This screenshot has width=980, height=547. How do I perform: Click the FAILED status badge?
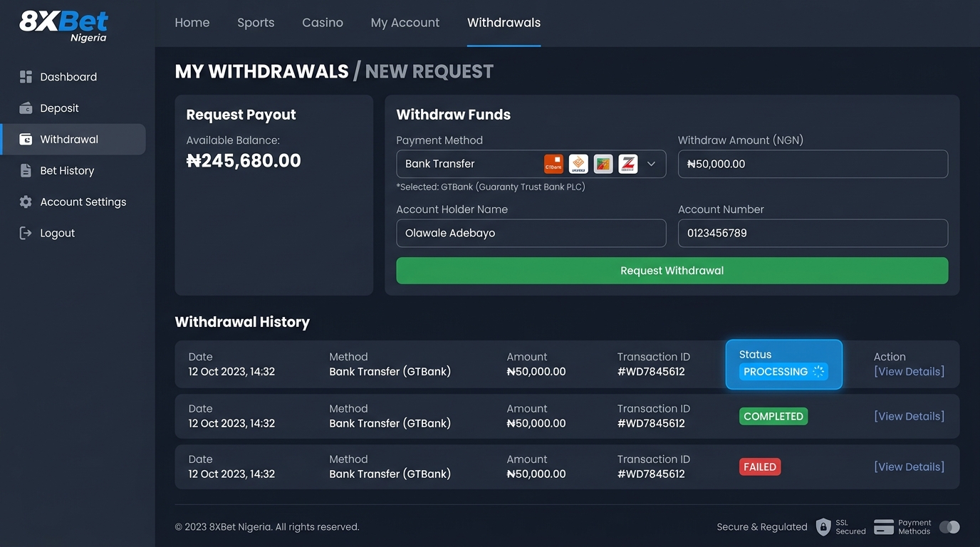coord(760,467)
